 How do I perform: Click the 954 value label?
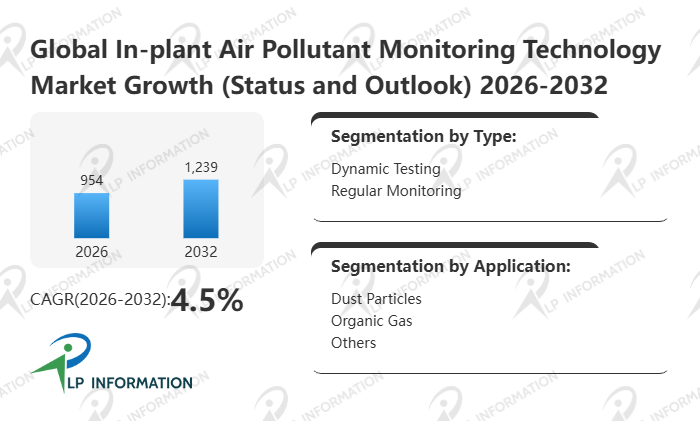(x=91, y=181)
